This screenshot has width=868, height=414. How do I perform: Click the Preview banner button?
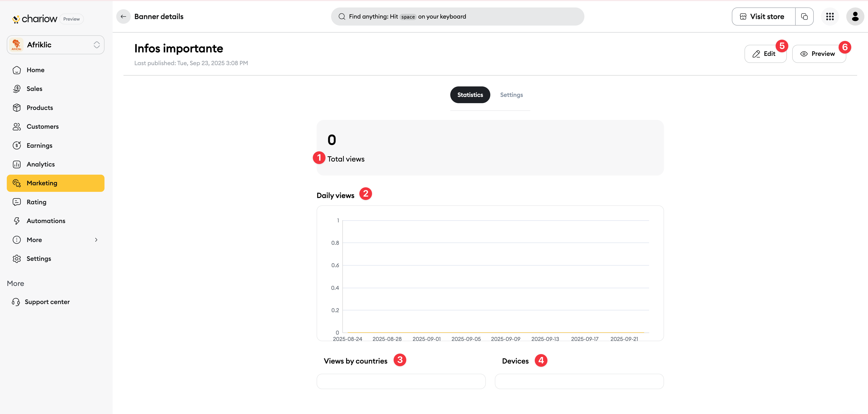(x=819, y=54)
